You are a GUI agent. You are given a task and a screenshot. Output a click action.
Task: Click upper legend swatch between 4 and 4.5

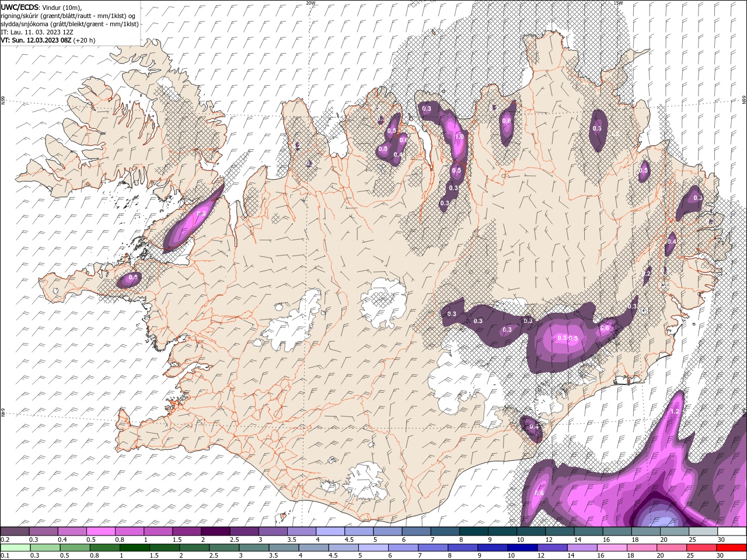[330, 531]
